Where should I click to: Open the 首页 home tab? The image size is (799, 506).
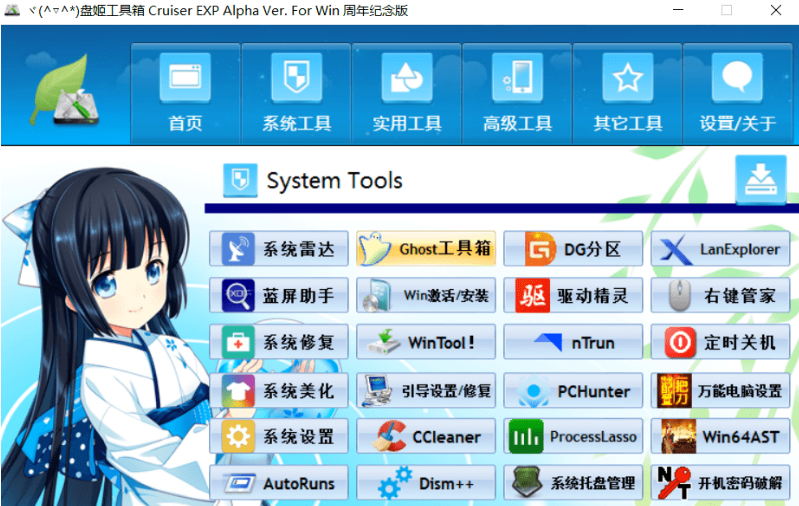(x=185, y=92)
